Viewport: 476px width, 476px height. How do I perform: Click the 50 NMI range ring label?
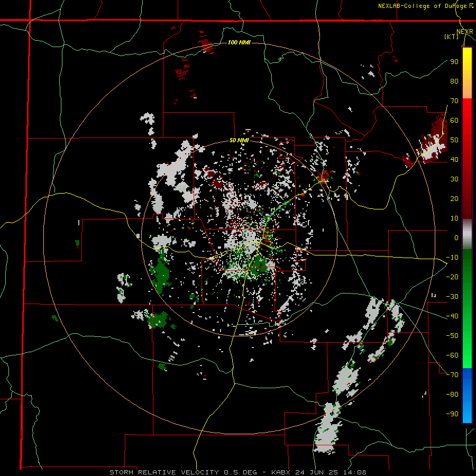click(239, 140)
